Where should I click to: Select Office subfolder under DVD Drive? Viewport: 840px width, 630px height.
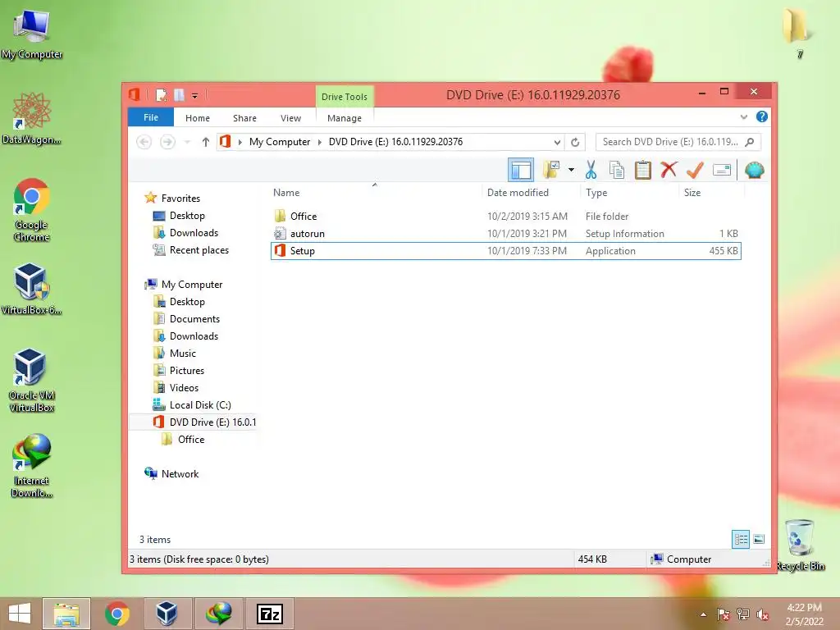tap(190, 440)
